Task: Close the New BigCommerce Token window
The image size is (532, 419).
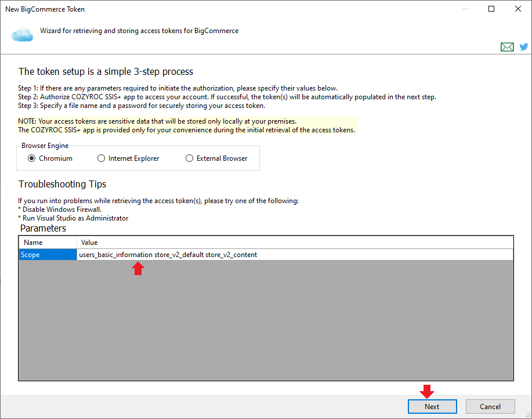Action: [x=517, y=9]
